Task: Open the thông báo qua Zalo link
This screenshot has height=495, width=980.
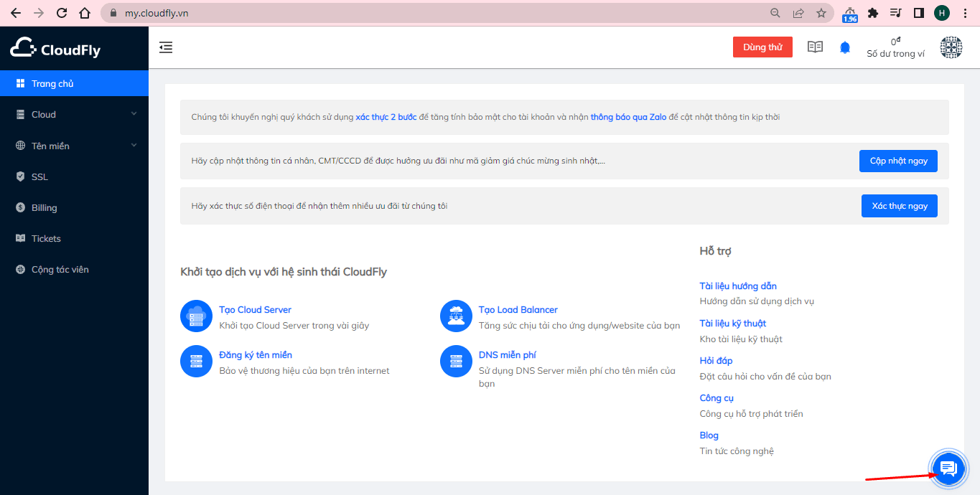Action: click(x=628, y=117)
